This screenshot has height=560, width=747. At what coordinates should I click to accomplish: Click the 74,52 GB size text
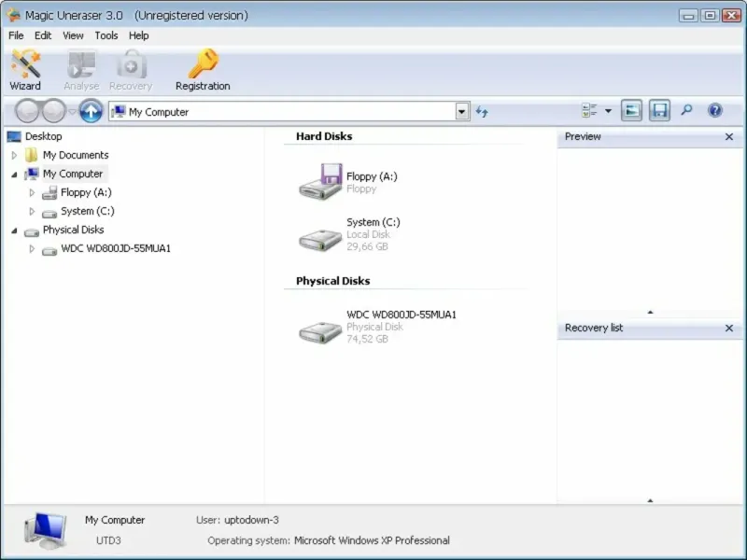click(367, 339)
